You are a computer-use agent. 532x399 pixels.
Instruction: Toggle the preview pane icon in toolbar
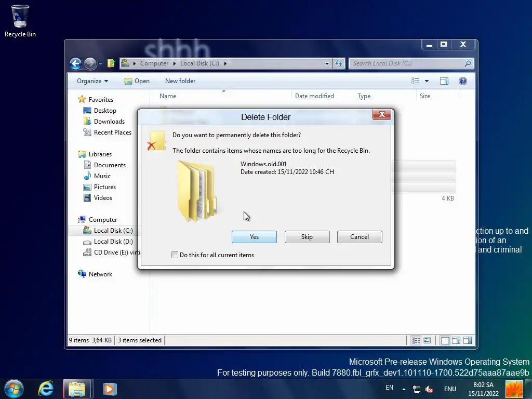point(444,81)
